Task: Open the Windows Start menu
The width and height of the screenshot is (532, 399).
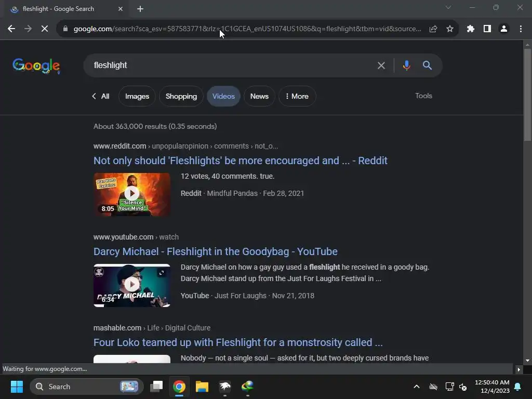Action: point(17,387)
